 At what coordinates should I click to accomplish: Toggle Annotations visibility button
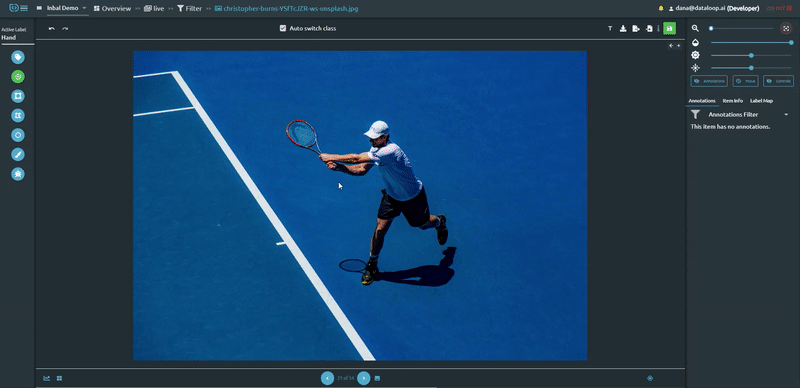pyautogui.click(x=709, y=81)
